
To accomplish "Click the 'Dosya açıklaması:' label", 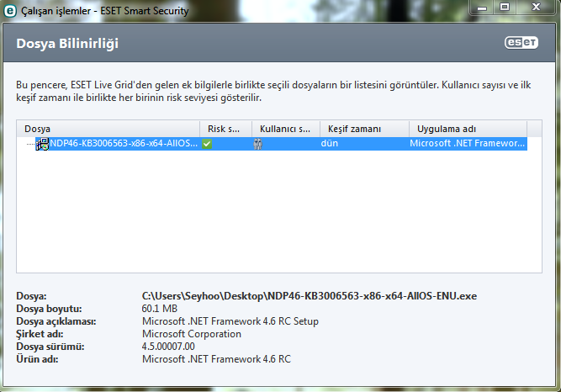I will [56, 321].
